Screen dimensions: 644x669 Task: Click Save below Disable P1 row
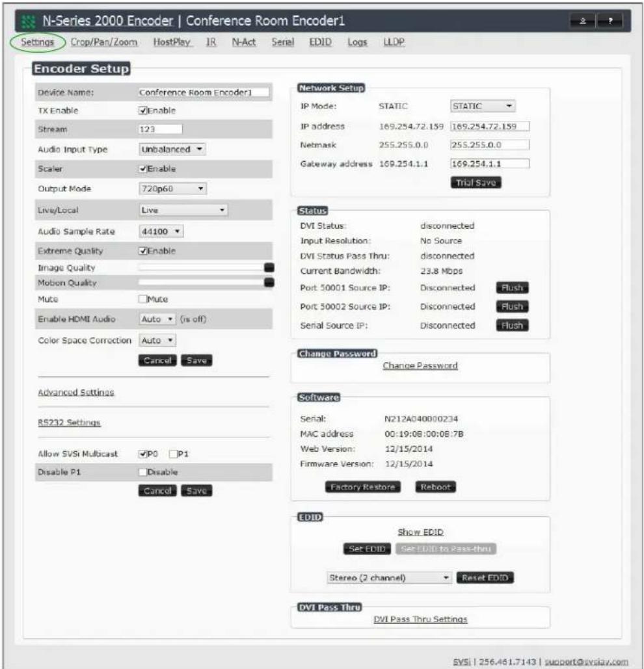[x=196, y=491]
